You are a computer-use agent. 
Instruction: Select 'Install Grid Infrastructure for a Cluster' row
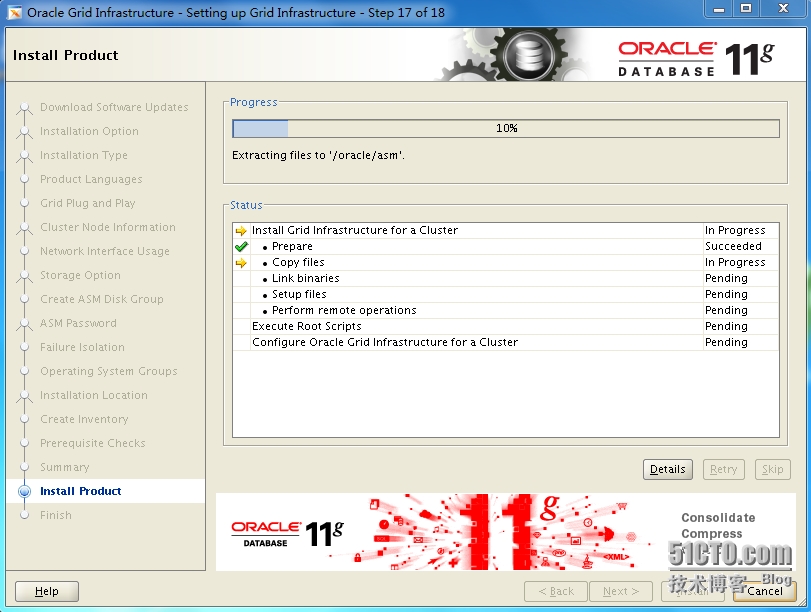pyautogui.click(x=506, y=230)
